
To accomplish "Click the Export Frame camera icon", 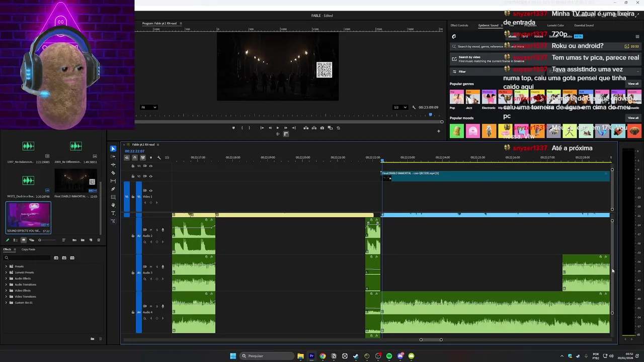I will click(x=322, y=128).
